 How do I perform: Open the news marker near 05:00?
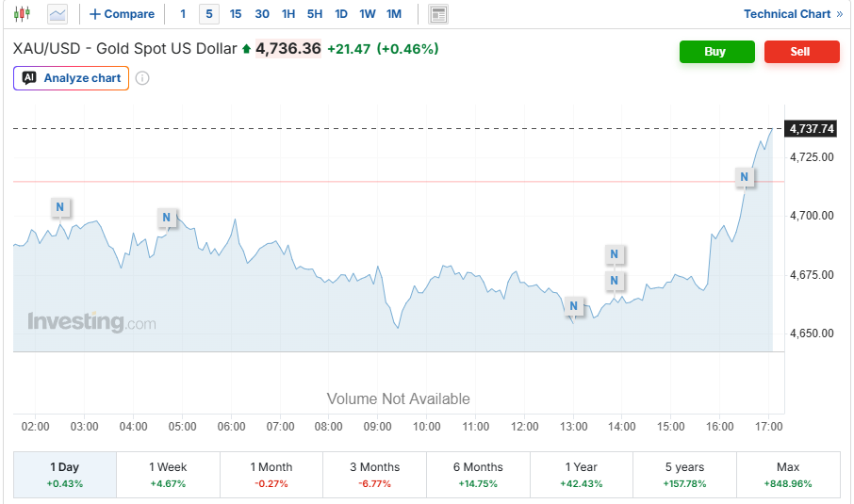point(167,218)
